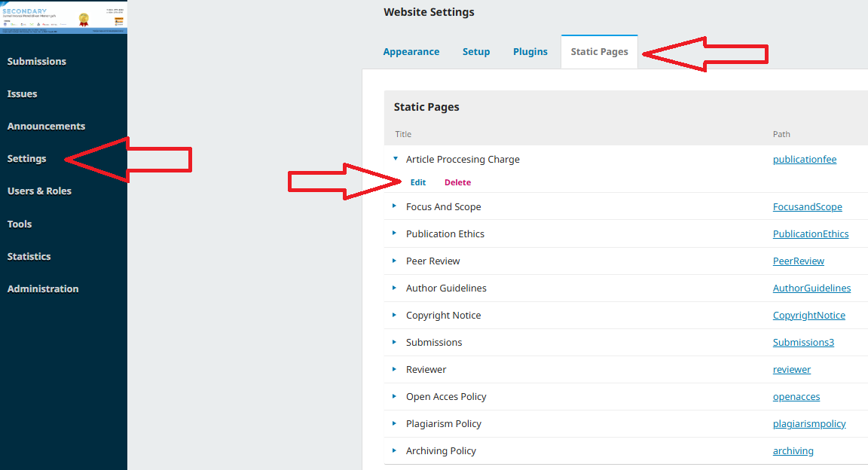Image resolution: width=868 pixels, height=470 pixels.
Task: Expand the Peer Review row arrow
Action: [394, 261]
